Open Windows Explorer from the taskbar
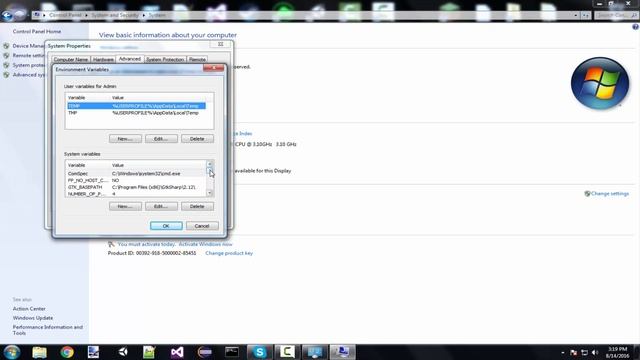 [40, 352]
